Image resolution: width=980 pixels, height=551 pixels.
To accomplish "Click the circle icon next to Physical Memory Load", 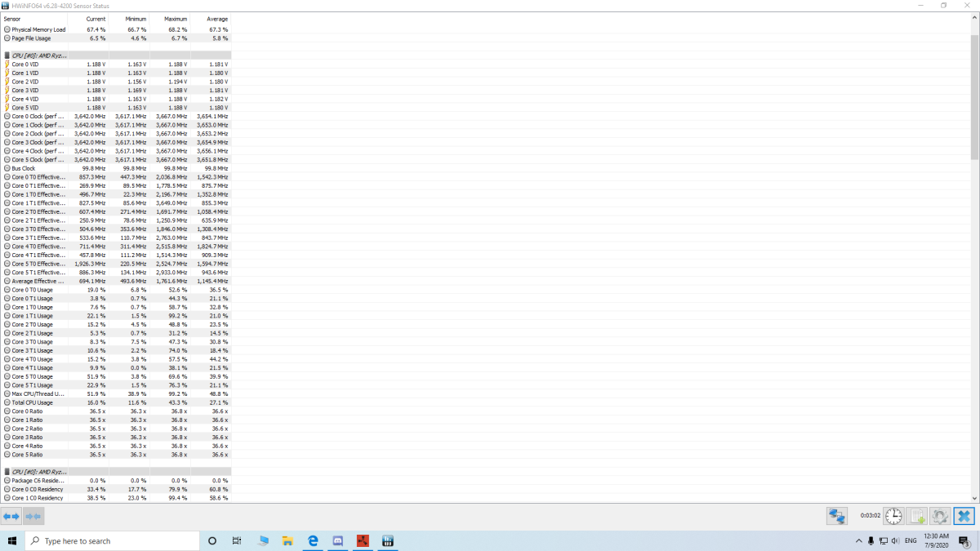I will (x=7, y=29).
